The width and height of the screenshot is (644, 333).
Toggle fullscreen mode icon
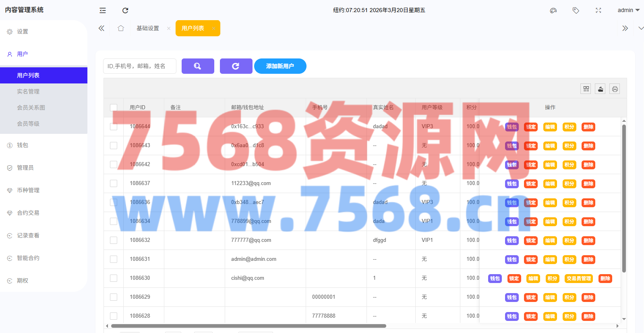point(598,10)
